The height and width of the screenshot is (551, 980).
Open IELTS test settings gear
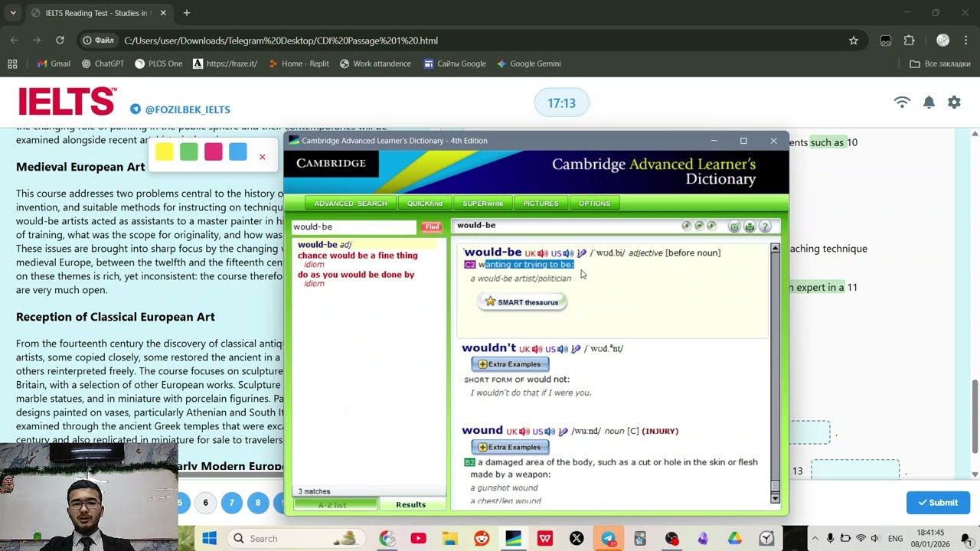954,103
